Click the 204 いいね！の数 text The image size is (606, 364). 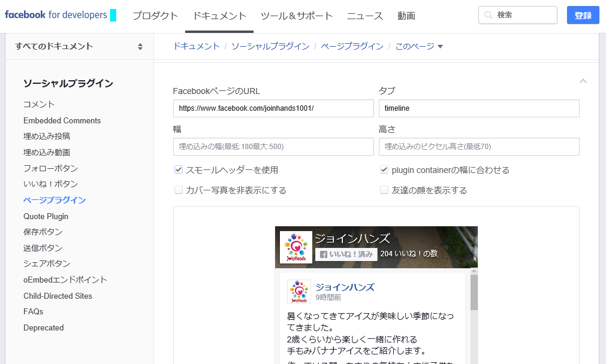tap(409, 254)
